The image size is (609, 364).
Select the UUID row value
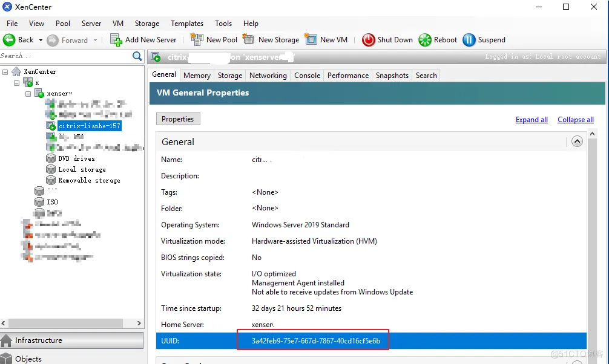click(316, 340)
